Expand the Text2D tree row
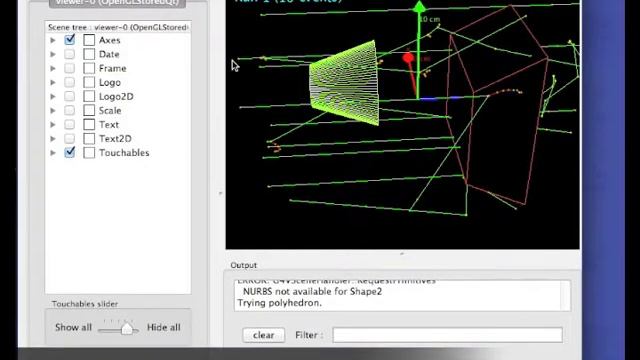640x360 pixels. [x=53, y=139]
